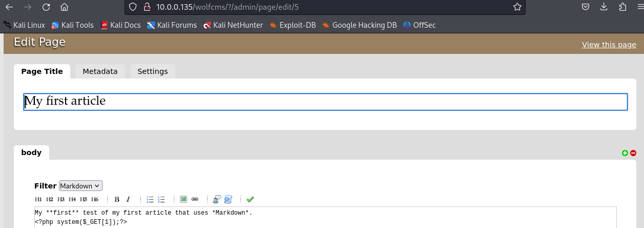Toggle bold formatting in editor
644x228 pixels.
point(117,199)
